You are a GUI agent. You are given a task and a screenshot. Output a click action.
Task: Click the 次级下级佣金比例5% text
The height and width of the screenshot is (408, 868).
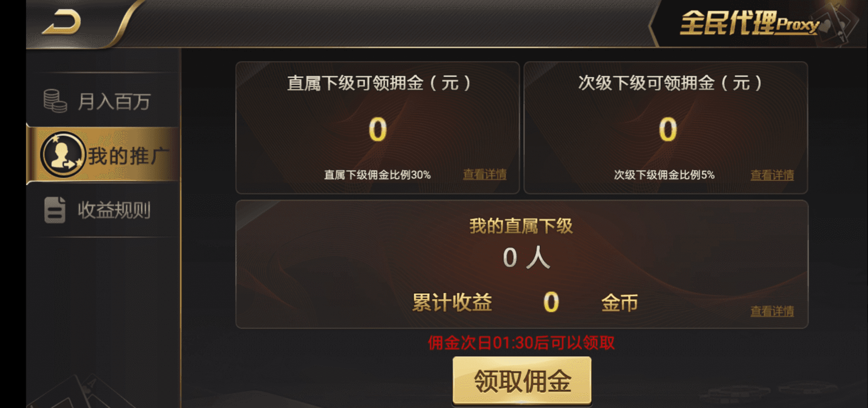(x=664, y=175)
